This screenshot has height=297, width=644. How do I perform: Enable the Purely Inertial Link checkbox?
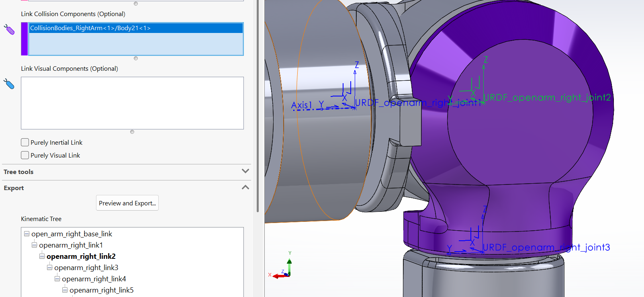click(x=25, y=142)
